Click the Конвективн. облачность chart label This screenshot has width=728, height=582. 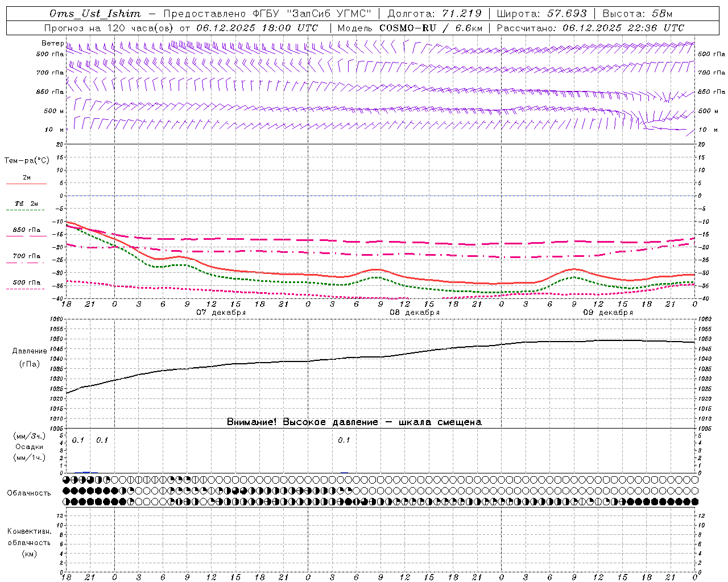[x=29, y=537]
